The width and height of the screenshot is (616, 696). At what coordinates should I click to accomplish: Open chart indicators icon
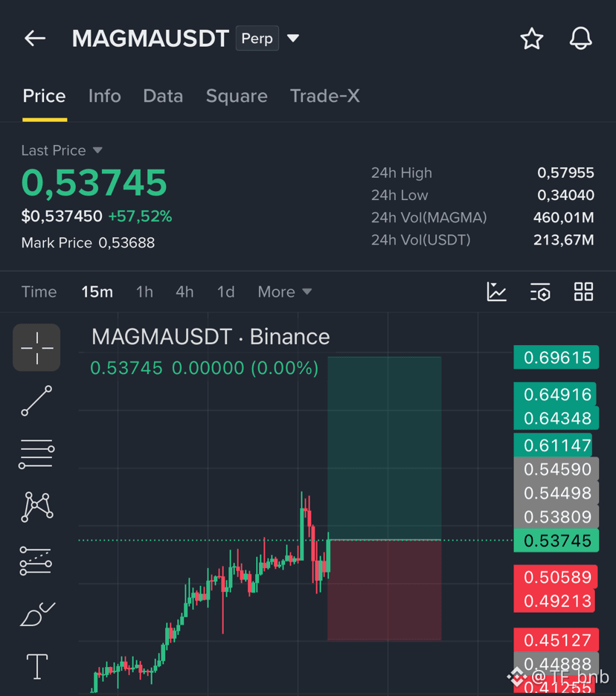[x=496, y=291]
